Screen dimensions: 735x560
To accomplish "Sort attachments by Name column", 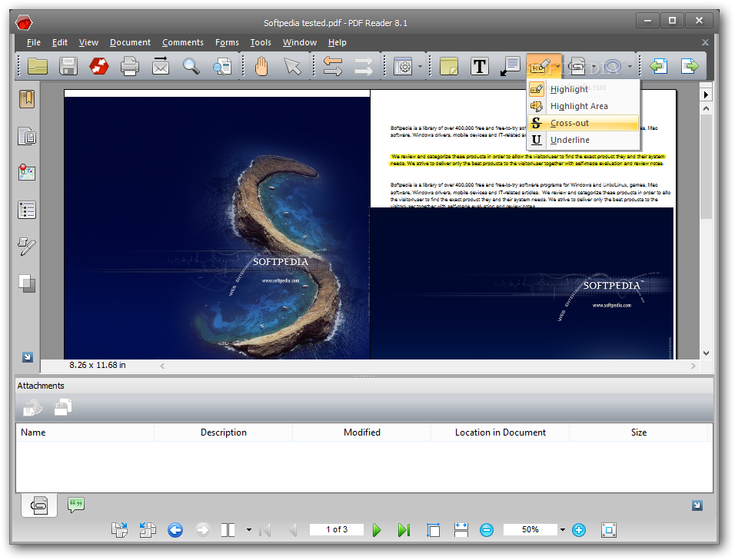I will click(85, 432).
